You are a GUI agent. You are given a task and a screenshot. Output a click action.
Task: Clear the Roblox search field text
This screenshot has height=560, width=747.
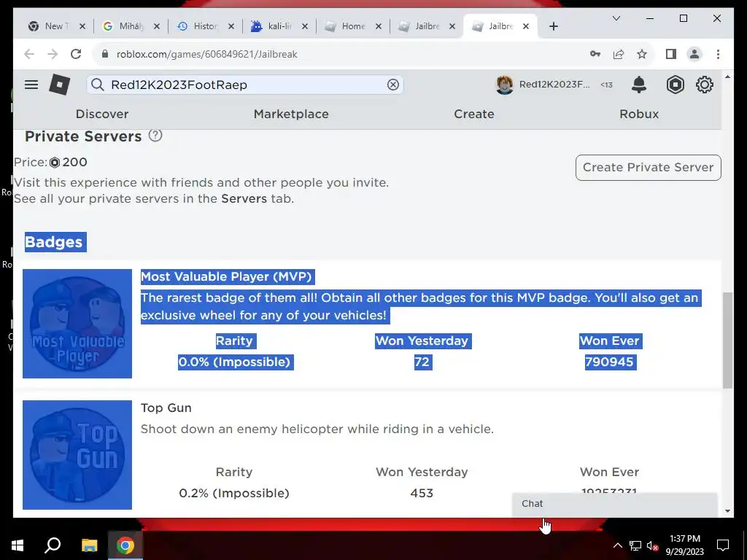point(393,85)
